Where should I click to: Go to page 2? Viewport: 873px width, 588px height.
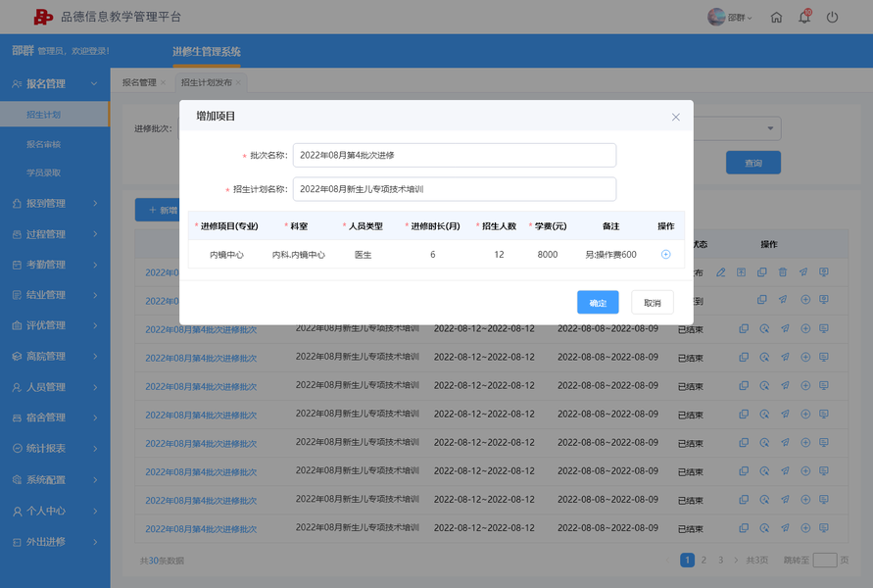click(703, 561)
